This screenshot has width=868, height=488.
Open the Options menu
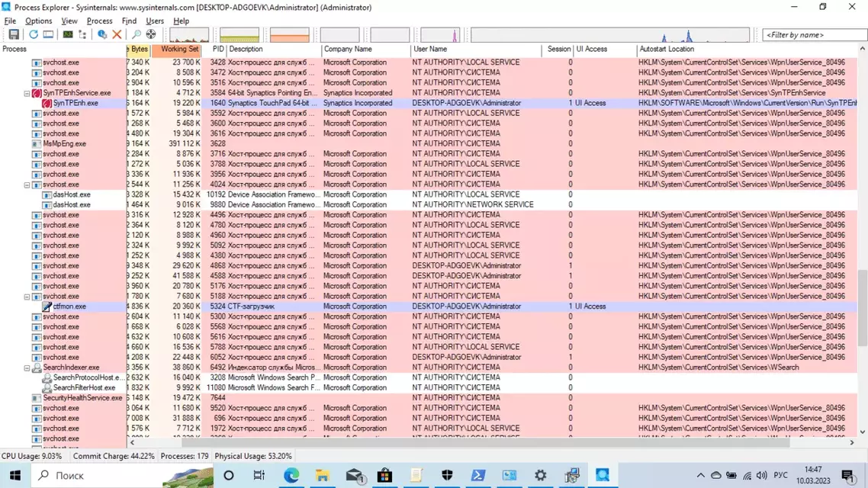point(38,21)
